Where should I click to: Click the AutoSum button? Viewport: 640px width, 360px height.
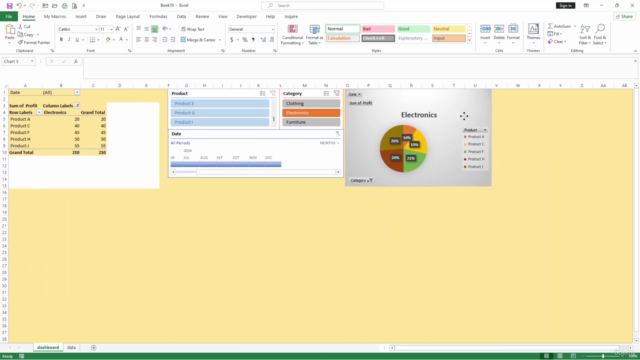[x=559, y=26]
